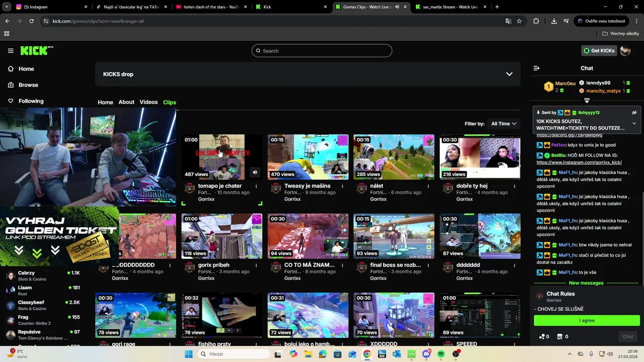Open the gorix príbeh clip thumbnail
Screen dimensions: 644x362
click(x=222, y=236)
